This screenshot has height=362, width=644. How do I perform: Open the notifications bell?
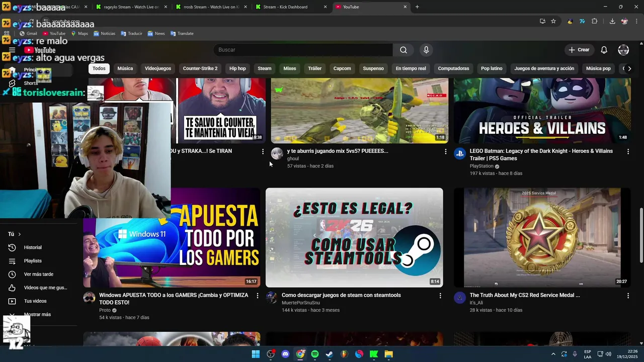coord(604,50)
